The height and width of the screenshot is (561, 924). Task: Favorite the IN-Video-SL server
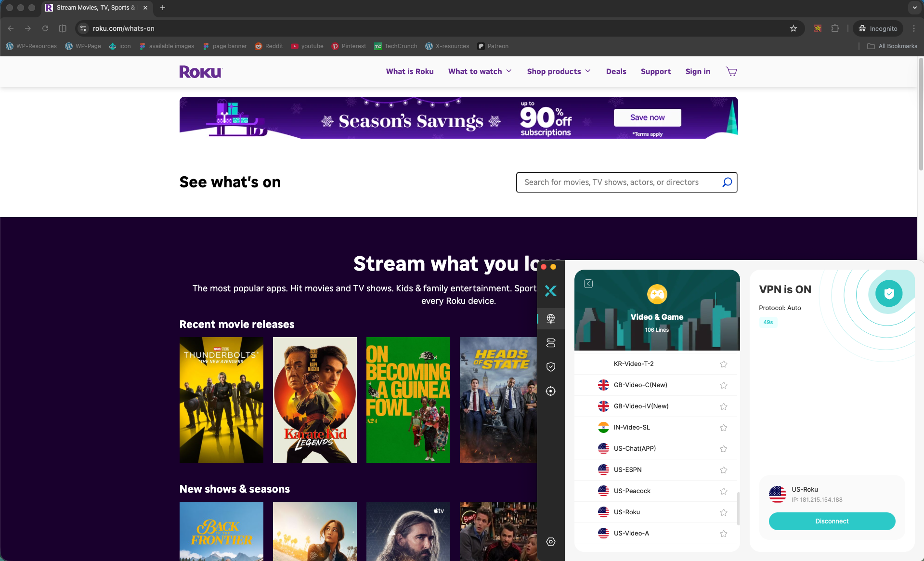[x=723, y=427]
